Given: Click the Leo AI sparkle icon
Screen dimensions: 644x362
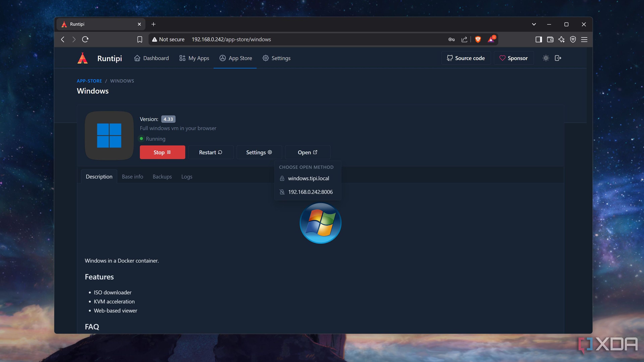Looking at the screenshot, I should pyautogui.click(x=562, y=40).
